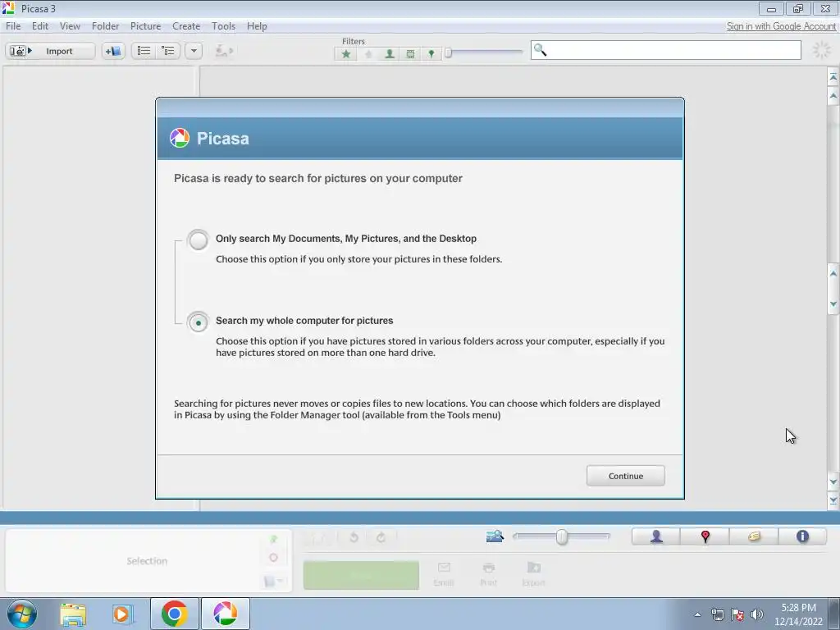Filter to show uploaded photos only

tap(368, 53)
